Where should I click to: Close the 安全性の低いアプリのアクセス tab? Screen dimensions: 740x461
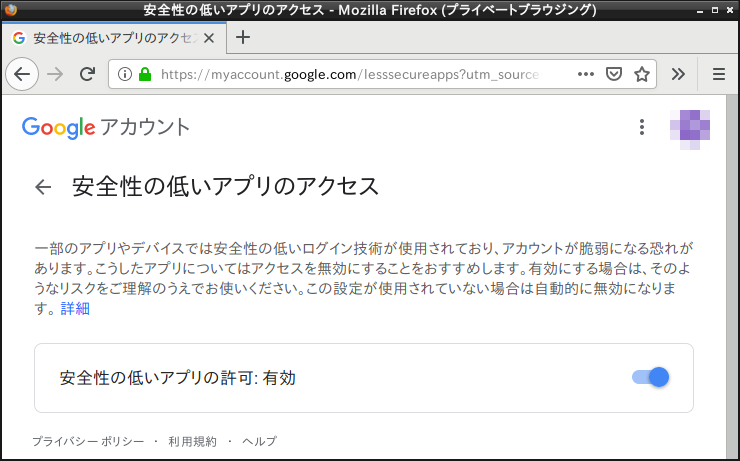pos(209,38)
